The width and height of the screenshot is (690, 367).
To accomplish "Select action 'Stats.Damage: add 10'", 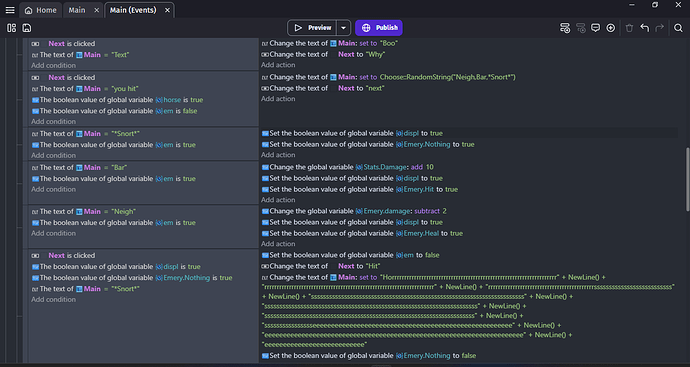I will [348, 167].
